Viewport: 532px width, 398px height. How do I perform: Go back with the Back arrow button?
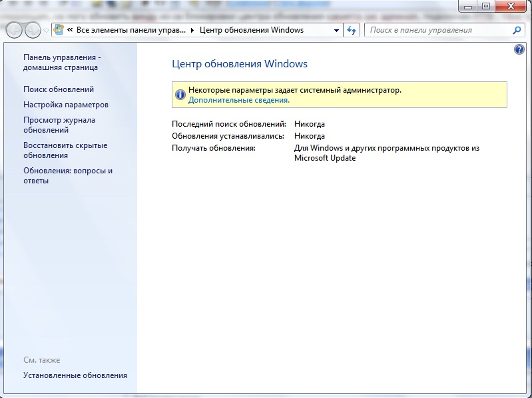14,30
